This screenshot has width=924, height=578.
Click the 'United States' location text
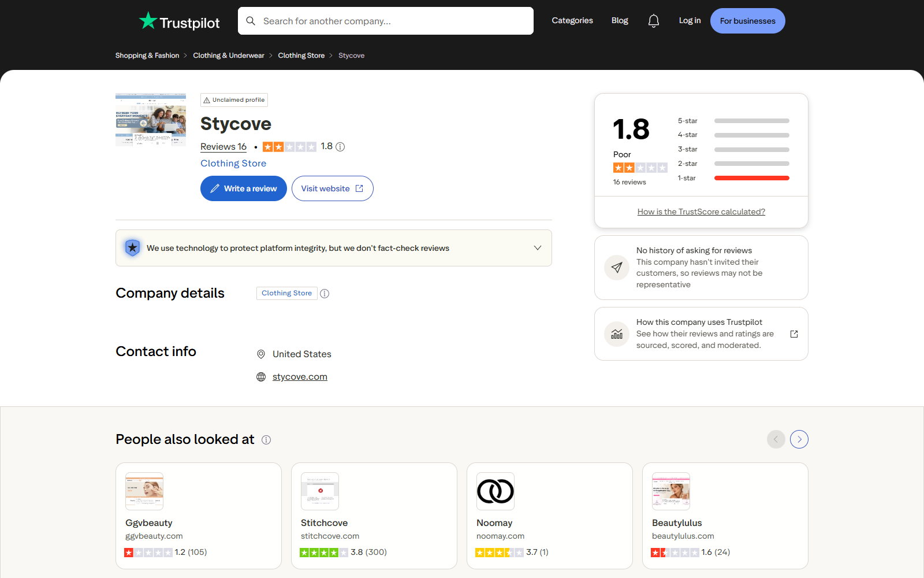(302, 354)
